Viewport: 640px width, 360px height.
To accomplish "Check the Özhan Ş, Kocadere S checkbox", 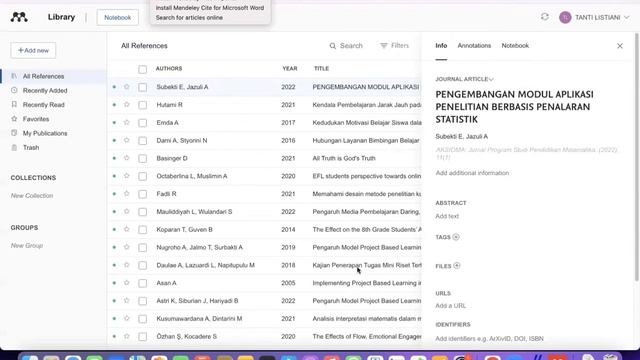I will coord(142,337).
